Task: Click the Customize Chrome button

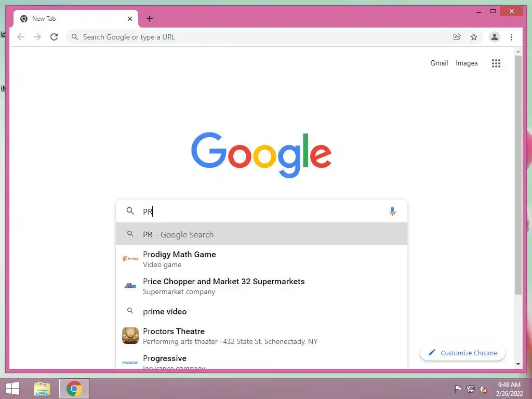Action: (x=462, y=353)
